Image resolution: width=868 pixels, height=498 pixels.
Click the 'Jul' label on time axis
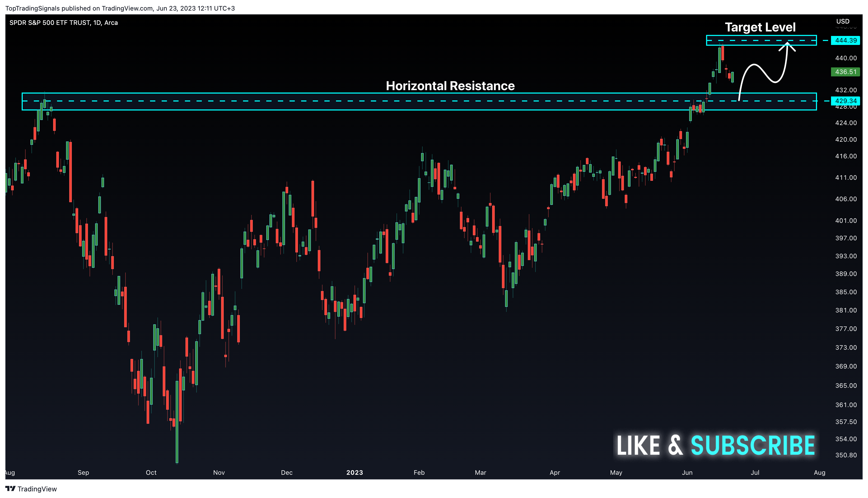tap(755, 472)
